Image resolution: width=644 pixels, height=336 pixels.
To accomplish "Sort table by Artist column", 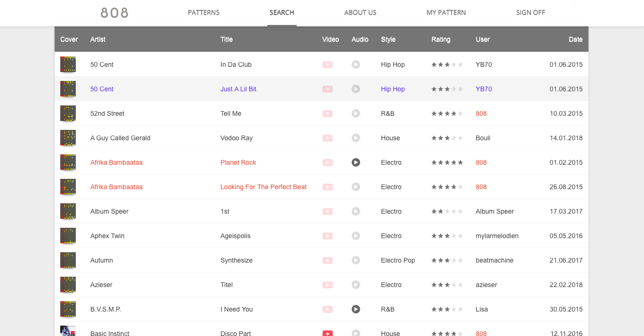I will 98,40.
